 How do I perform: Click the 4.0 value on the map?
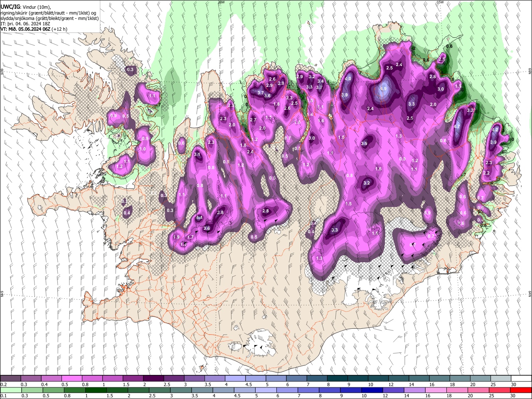click(x=348, y=79)
